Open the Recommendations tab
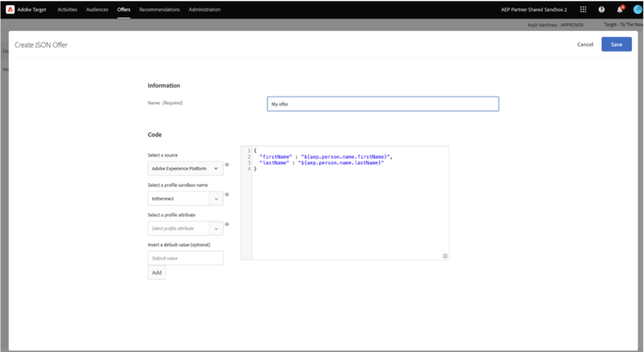 click(159, 10)
